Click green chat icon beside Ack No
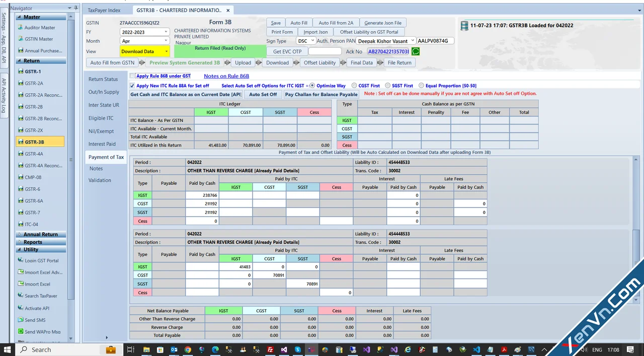This screenshot has height=356, width=644. pos(416,51)
